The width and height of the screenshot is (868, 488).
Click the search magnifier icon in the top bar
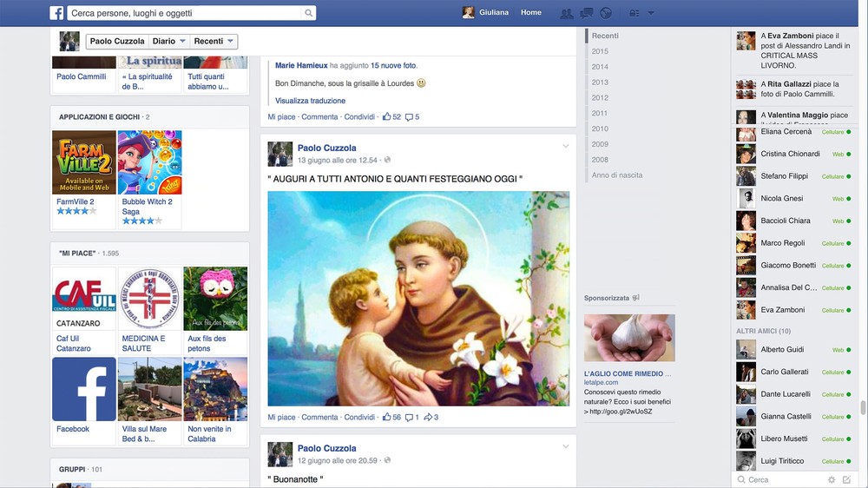[308, 13]
